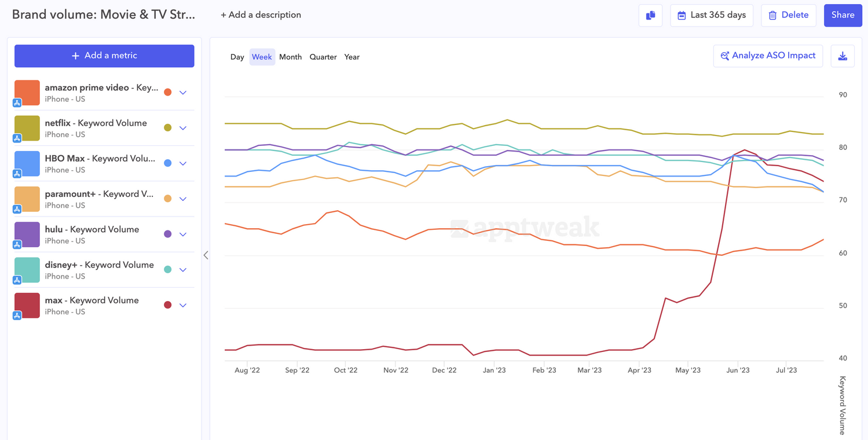Click the amazon prime video orange thumbnail
Viewport: 868px width, 440px height.
27,93
